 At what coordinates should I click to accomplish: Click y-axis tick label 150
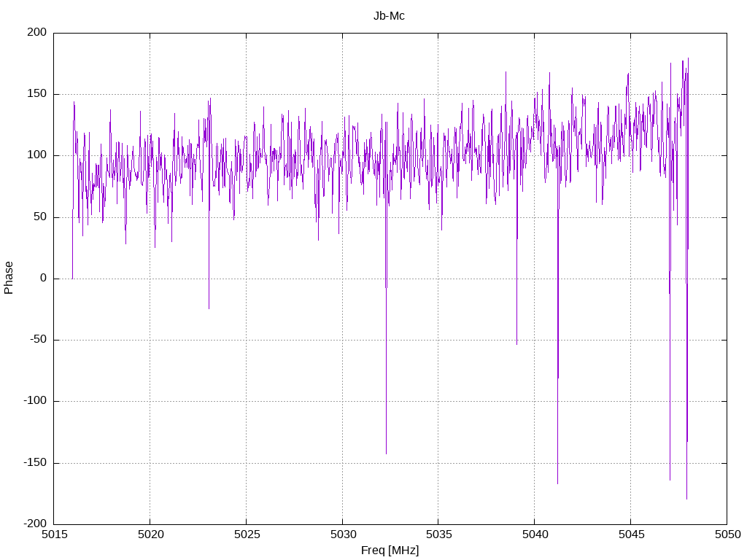pyautogui.click(x=37, y=94)
